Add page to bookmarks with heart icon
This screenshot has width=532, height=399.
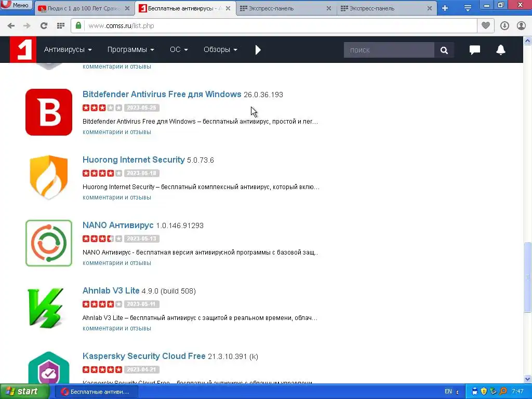[x=486, y=26]
